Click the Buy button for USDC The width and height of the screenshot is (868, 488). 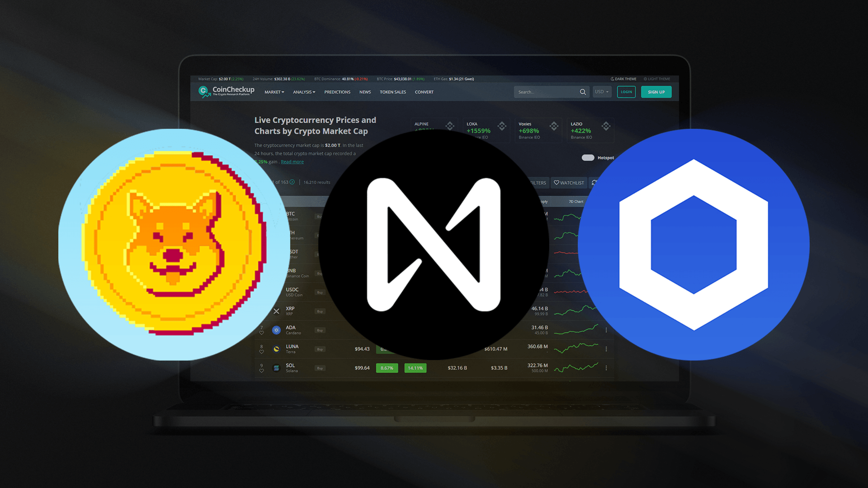point(320,292)
